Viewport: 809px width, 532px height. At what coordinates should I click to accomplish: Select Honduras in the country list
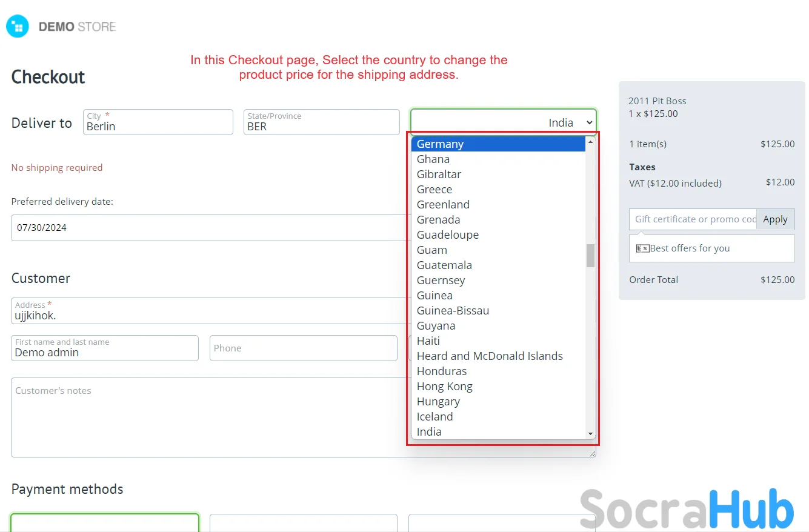[x=498, y=371]
